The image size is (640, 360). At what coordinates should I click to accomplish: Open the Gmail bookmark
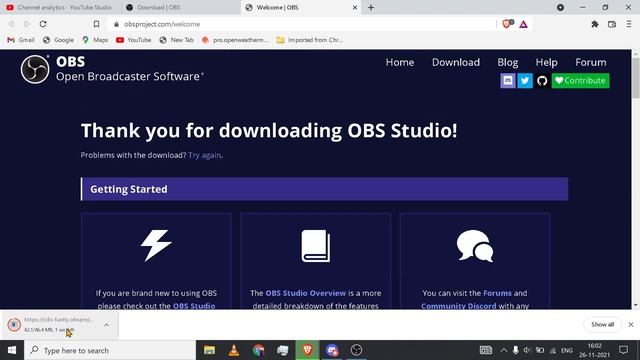pyautogui.click(x=21, y=40)
